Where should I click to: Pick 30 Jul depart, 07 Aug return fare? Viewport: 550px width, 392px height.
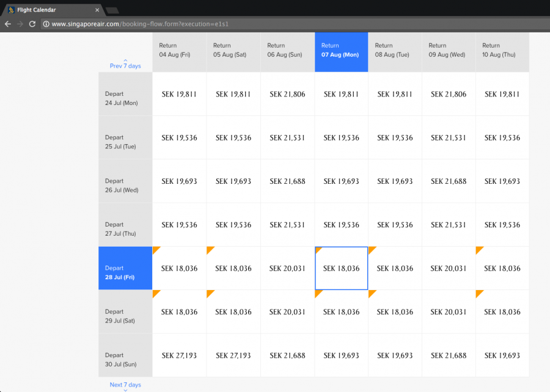(341, 355)
